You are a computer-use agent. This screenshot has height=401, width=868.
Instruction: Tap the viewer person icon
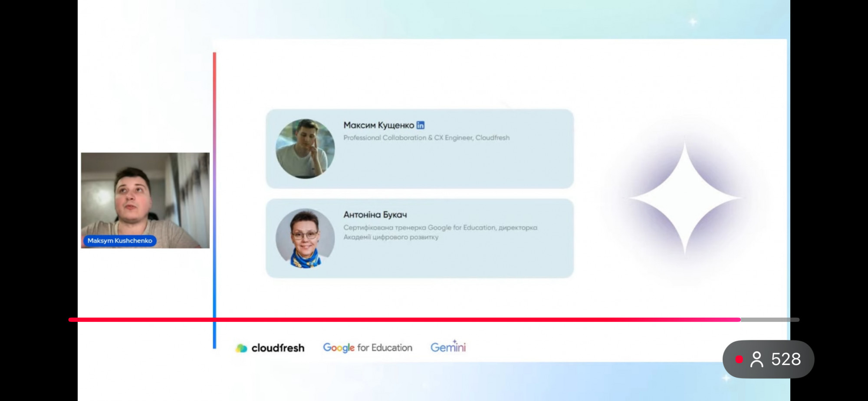point(756,359)
